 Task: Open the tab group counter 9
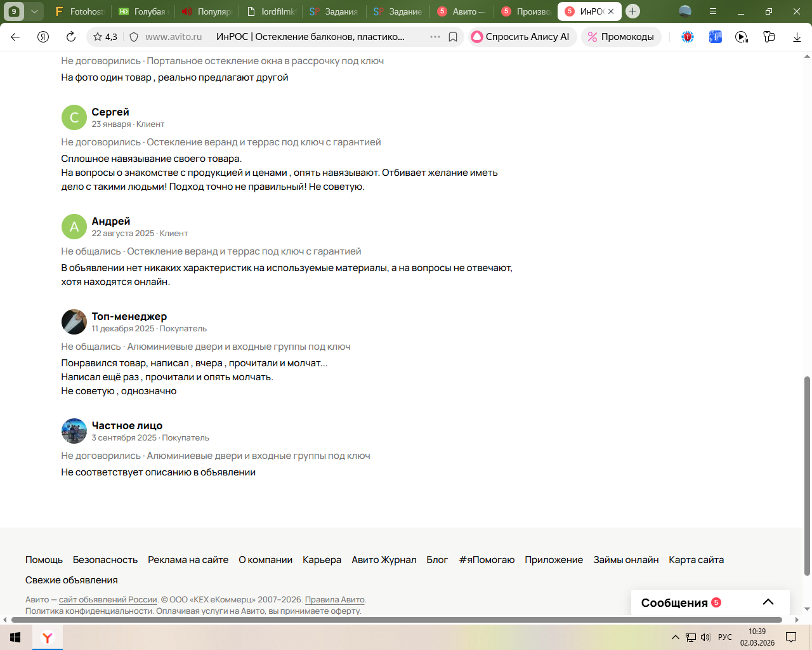click(14, 11)
